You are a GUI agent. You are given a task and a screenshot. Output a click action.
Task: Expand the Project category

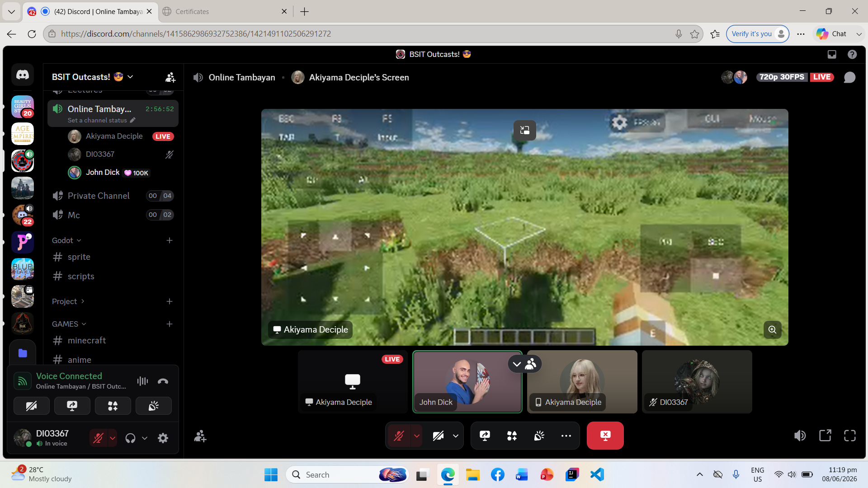coord(68,301)
